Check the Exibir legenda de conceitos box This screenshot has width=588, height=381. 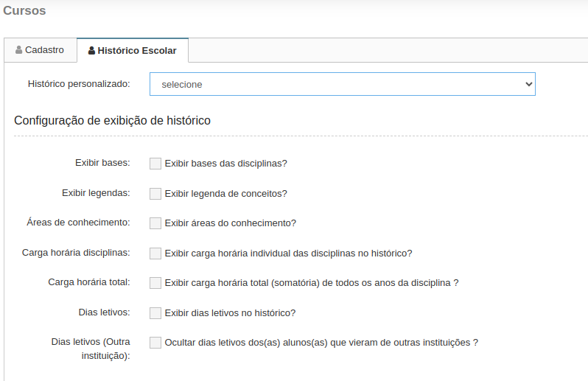coord(155,194)
